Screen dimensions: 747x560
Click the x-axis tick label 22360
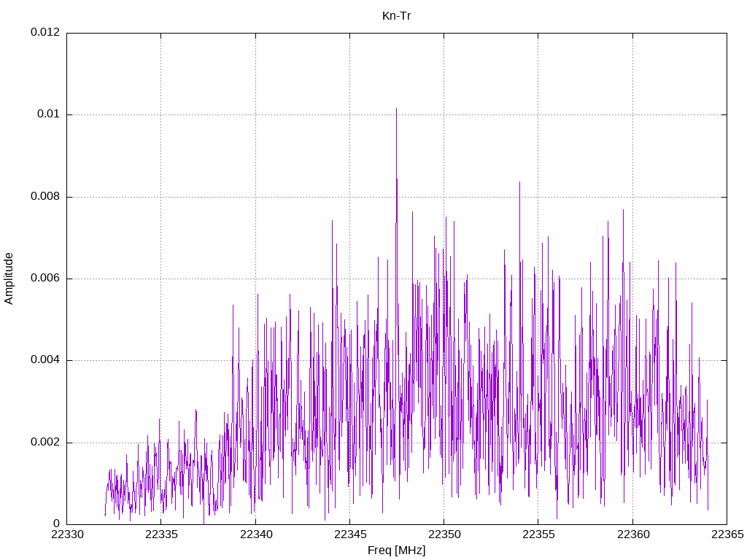(x=633, y=534)
